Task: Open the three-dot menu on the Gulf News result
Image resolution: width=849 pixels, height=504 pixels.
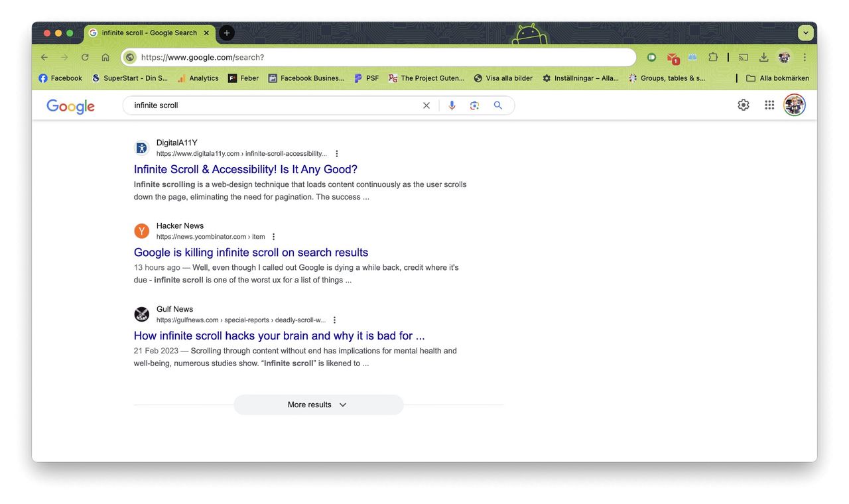Action: click(x=334, y=320)
